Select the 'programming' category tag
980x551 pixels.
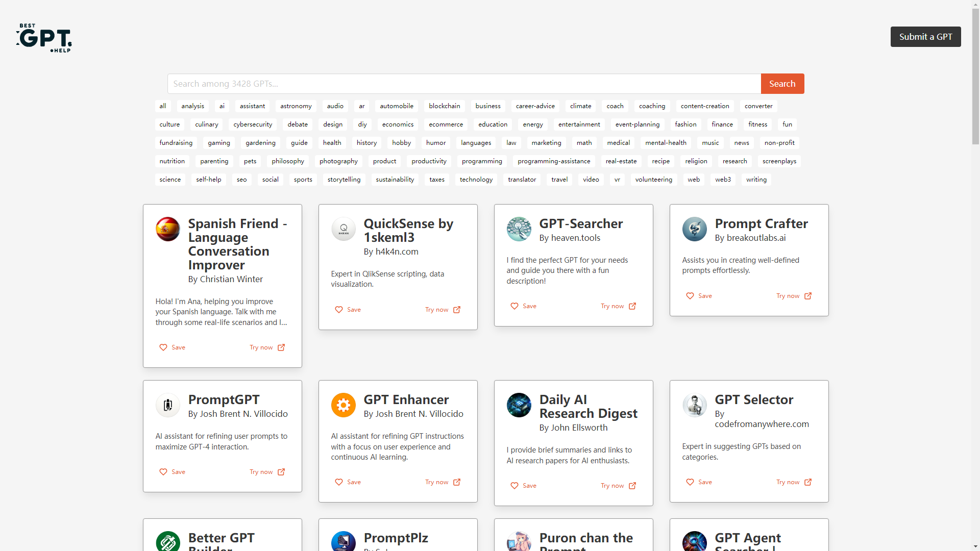pyautogui.click(x=482, y=161)
